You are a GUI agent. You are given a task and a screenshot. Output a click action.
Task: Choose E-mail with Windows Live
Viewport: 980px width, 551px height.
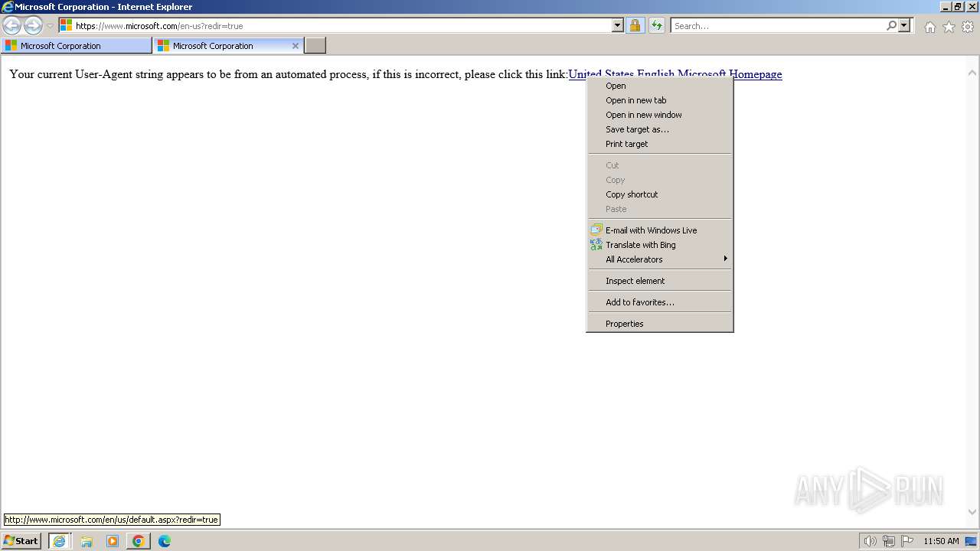tap(659, 230)
